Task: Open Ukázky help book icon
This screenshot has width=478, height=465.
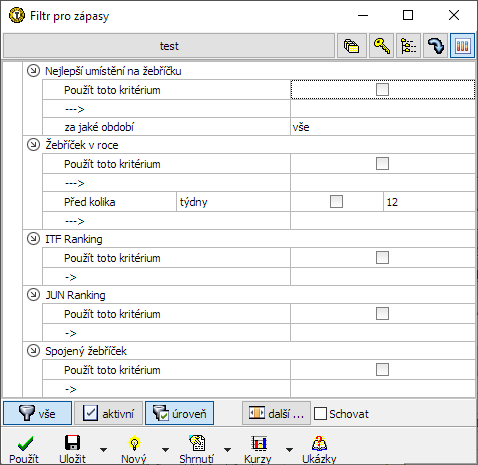Action: pyautogui.click(x=319, y=443)
